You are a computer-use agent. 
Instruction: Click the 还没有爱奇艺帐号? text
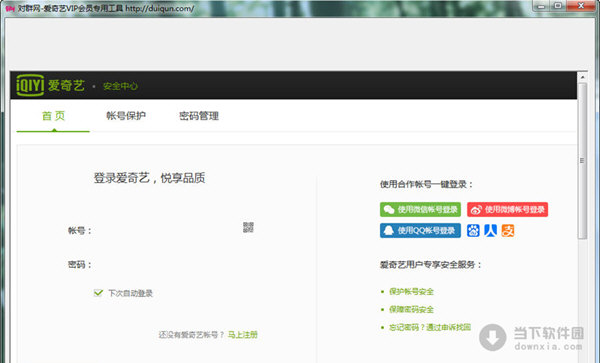pos(192,335)
